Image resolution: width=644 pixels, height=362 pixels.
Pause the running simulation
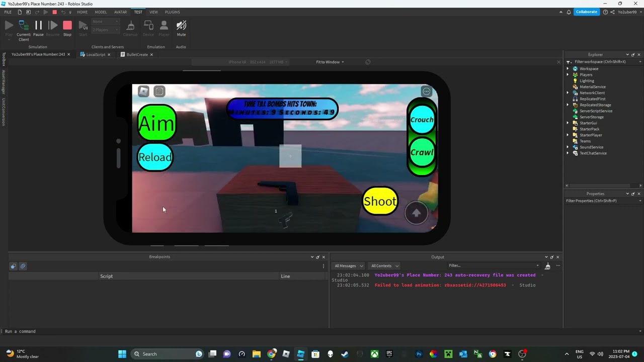[38, 28]
